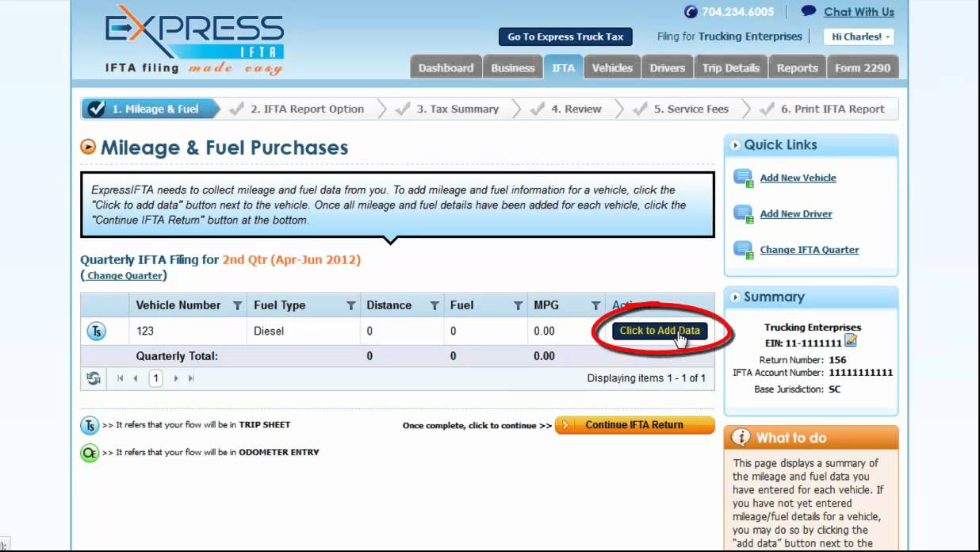980x552 pixels.
Task: Go to previous page in pager
Action: click(x=136, y=379)
